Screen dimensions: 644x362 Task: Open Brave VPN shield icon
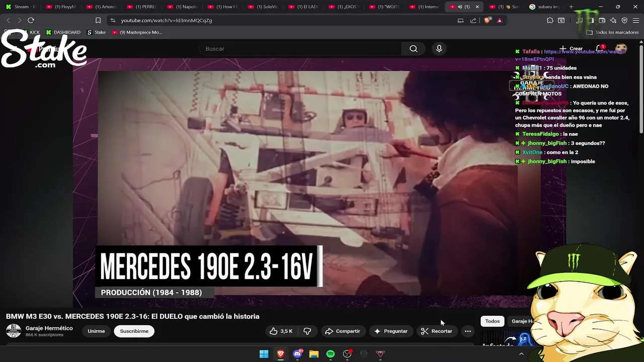(624, 20)
